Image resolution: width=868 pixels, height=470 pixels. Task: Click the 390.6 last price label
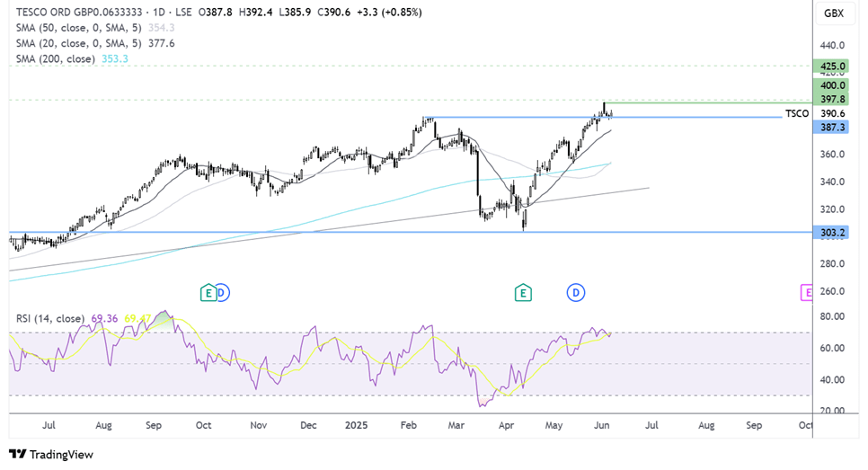click(833, 113)
